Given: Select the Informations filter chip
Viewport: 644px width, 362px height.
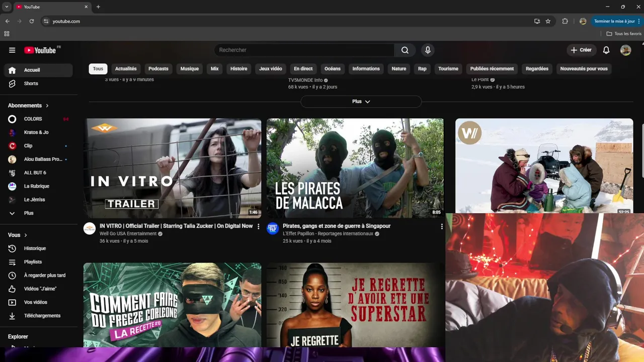Looking at the screenshot, I should point(366,69).
